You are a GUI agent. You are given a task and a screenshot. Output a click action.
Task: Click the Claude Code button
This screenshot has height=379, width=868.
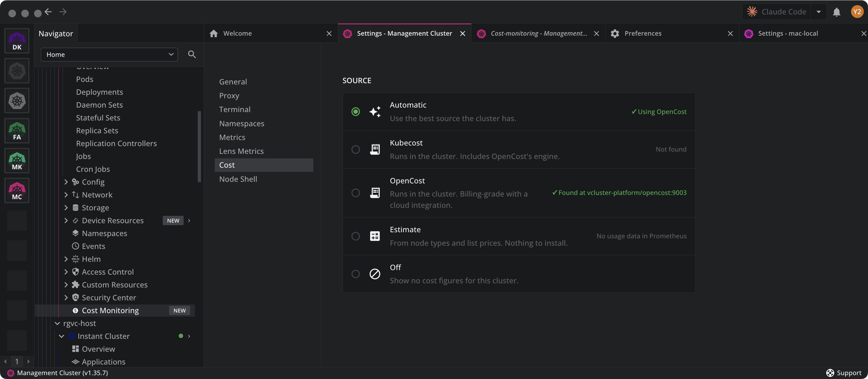point(777,12)
